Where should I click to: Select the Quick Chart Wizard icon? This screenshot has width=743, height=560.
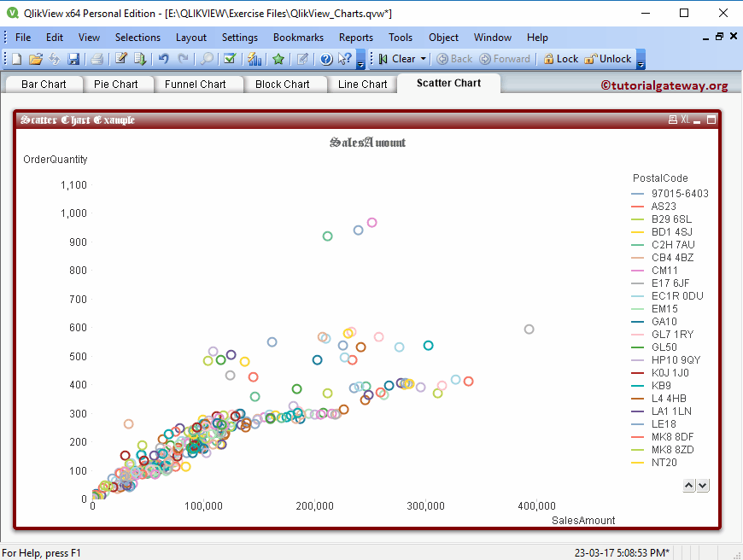point(254,60)
